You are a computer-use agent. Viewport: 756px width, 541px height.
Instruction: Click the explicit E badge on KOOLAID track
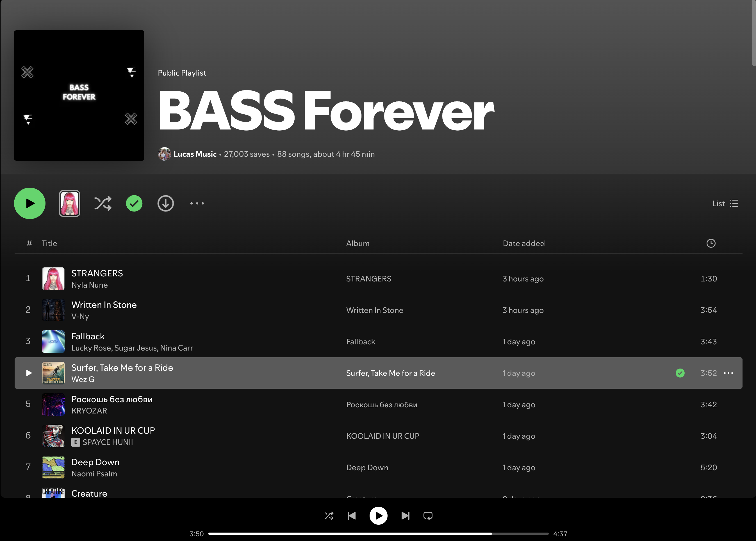click(76, 442)
